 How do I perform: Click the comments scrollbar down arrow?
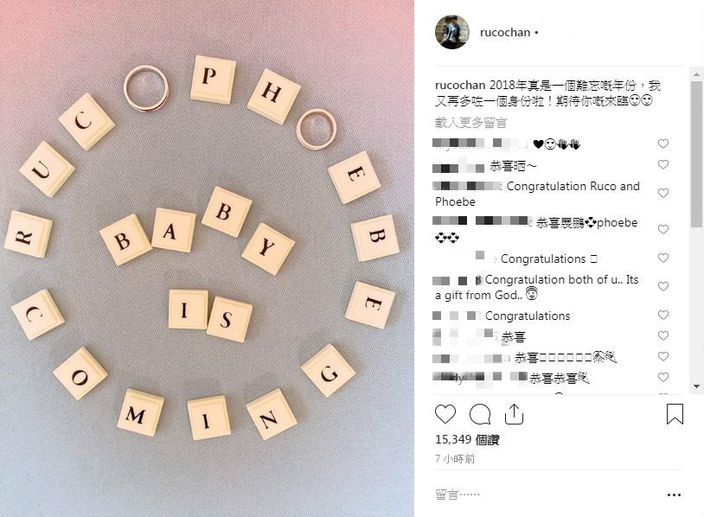pos(696,386)
